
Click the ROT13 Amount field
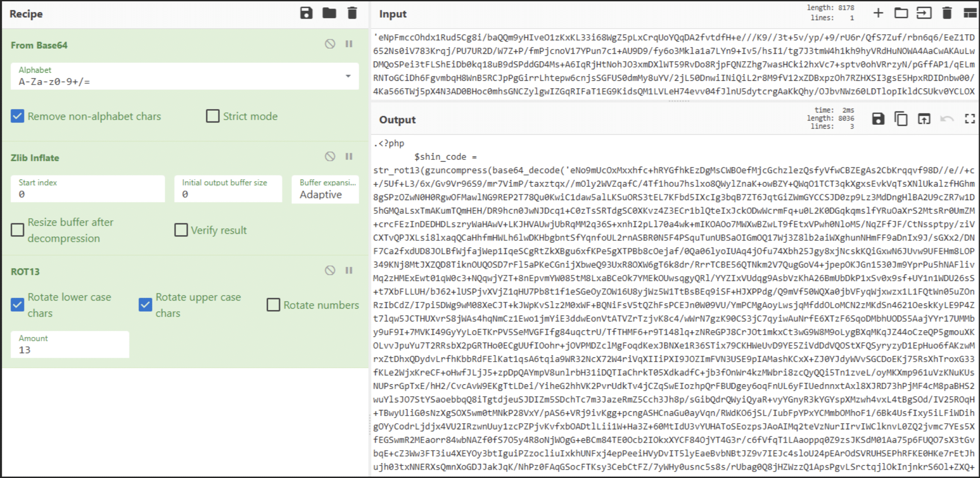(x=70, y=349)
